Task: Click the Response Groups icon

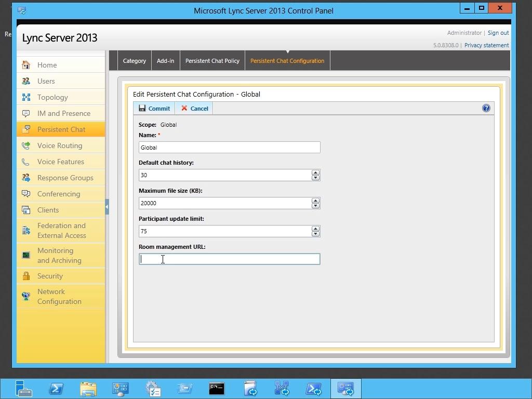Action: 26,178
